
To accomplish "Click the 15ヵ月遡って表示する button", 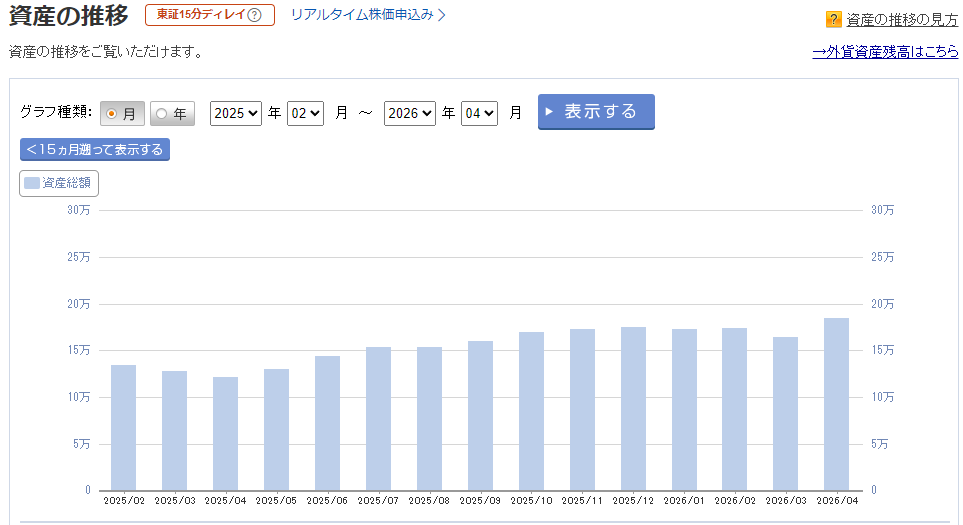I will [95, 149].
